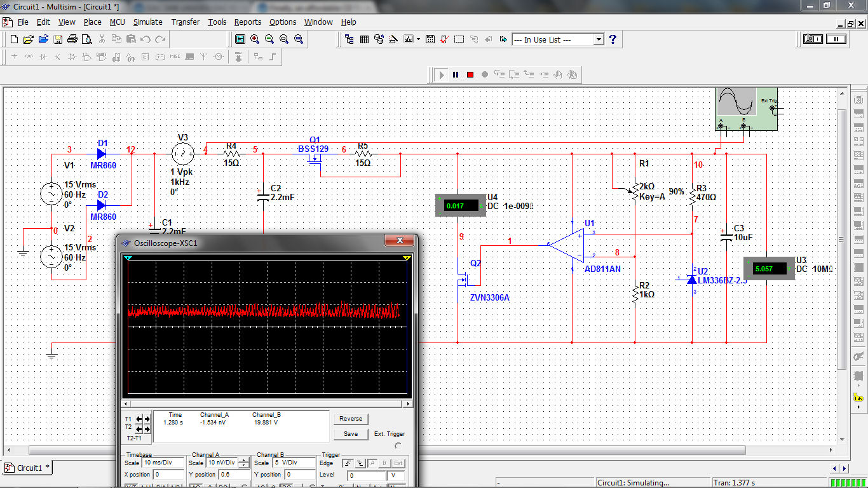868x488 pixels.
Task: Print the circuit schematic
Action: tap(72, 39)
